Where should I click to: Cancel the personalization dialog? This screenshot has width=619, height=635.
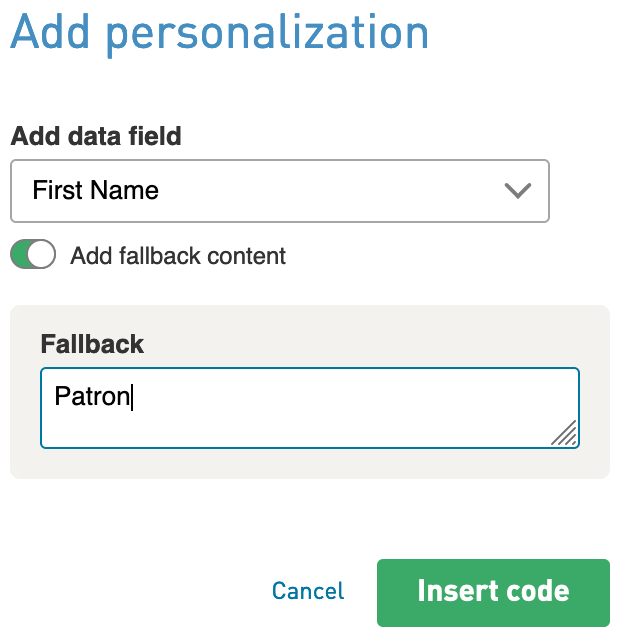point(308,591)
